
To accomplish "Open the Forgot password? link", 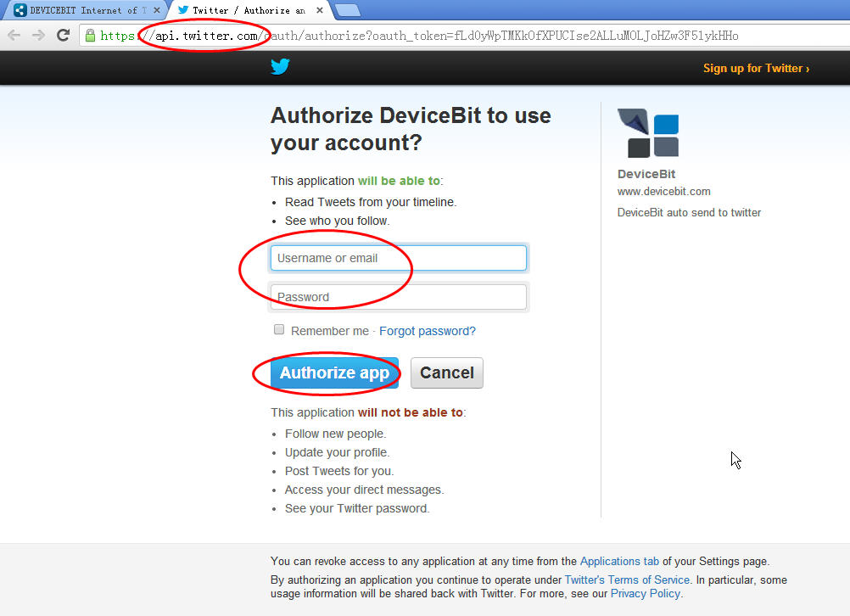I will point(428,331).
